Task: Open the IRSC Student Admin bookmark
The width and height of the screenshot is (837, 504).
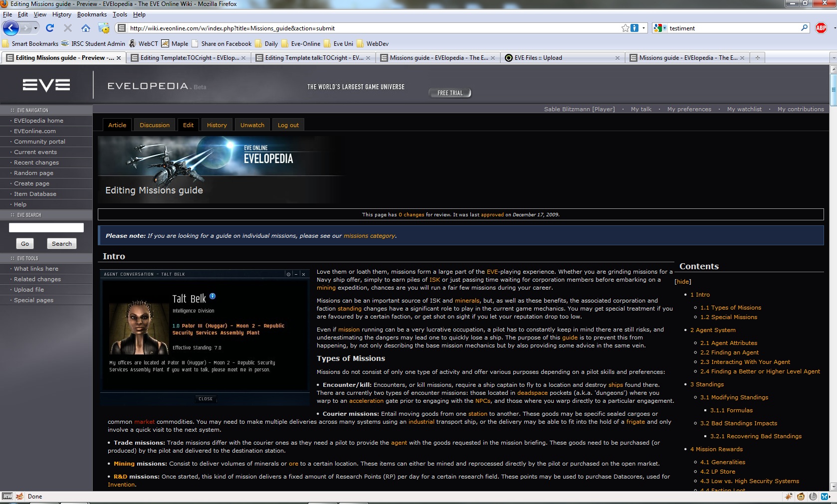Action: coord(93,44)
